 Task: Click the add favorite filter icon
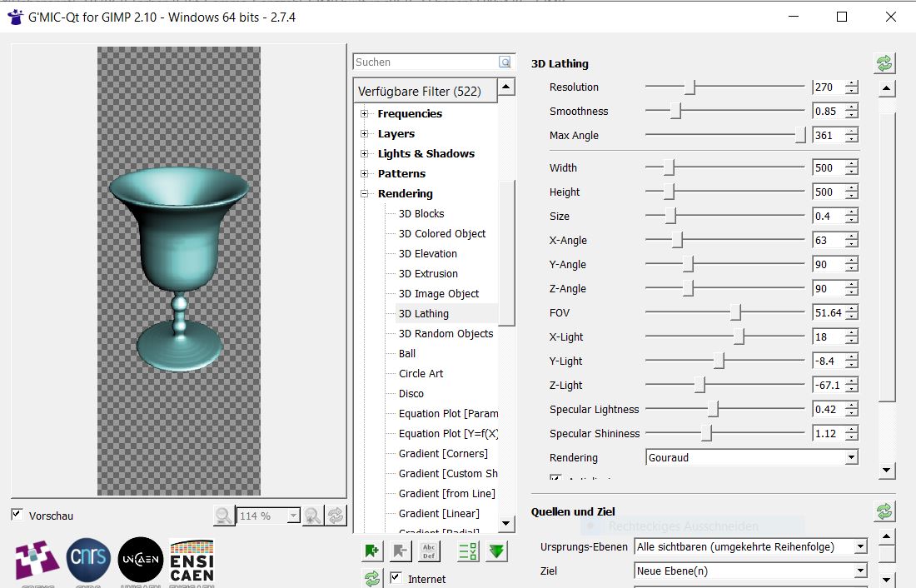pos(371,551)
